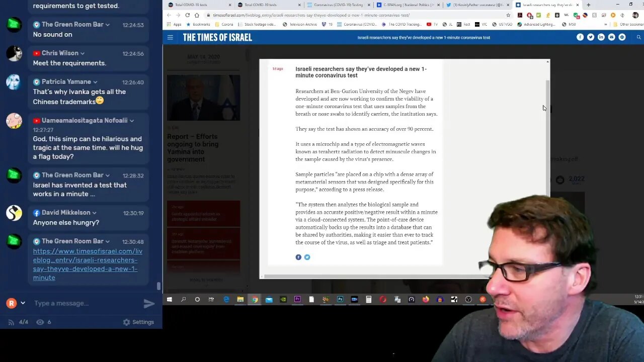The height and width of the screenshot is (362, 644).
Task: Open the Corona bookmarks folder
Action: 224,24
